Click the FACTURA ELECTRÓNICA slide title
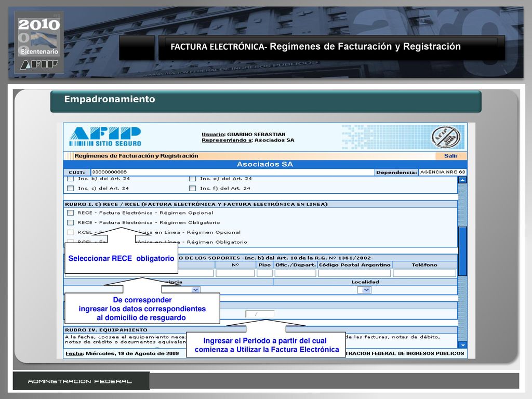The width and height of the screenshot is (532, 399). click(x=315, y=46)
